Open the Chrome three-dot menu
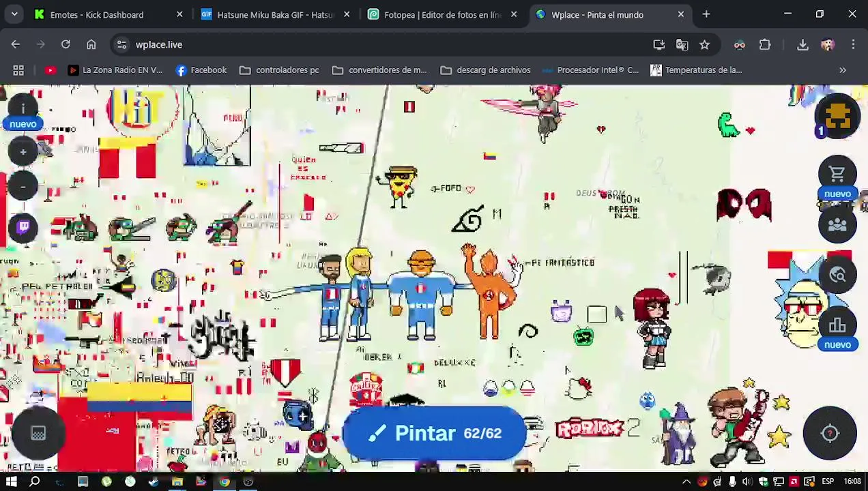Image resolution: width=868 pixels, height=491 pixels. pos(853,44)
